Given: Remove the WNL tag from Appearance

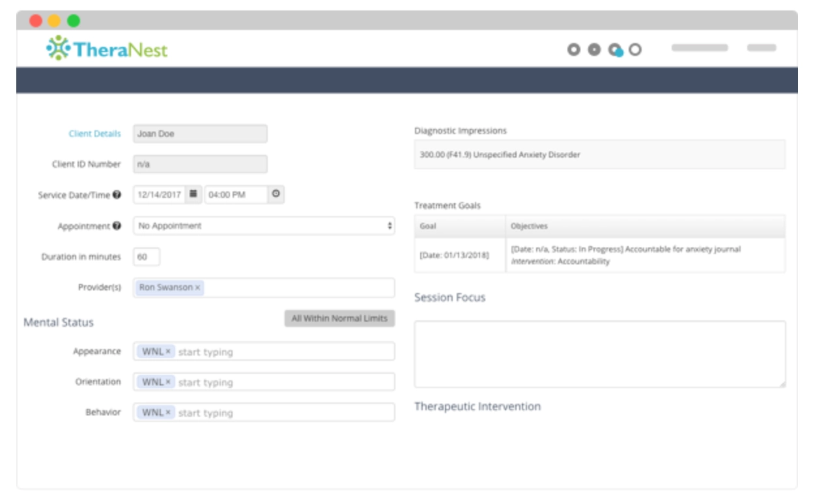Looking at the screenshot, I should tap(167, 351).
